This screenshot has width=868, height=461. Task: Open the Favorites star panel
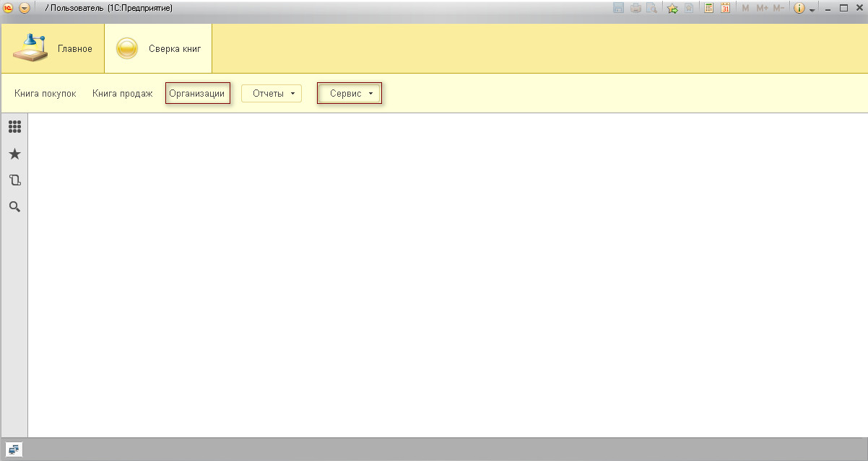[x=14, y=154]
